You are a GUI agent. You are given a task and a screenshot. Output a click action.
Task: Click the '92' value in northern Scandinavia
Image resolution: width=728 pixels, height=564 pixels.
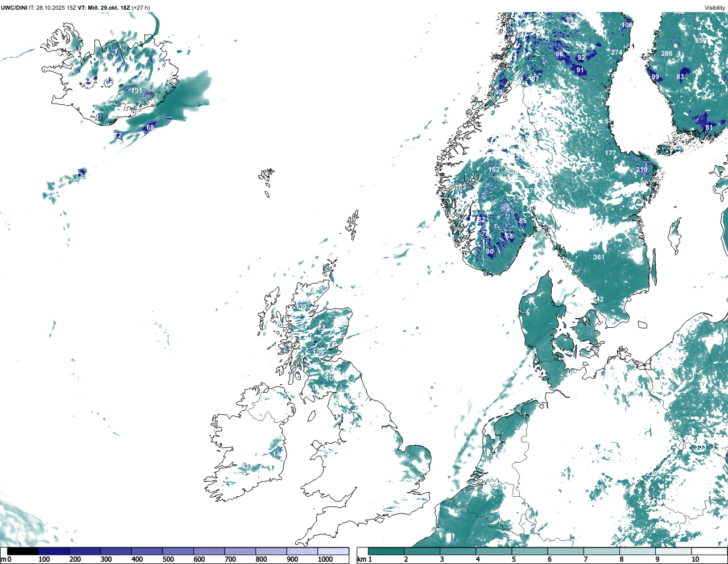tap(581, 57)
